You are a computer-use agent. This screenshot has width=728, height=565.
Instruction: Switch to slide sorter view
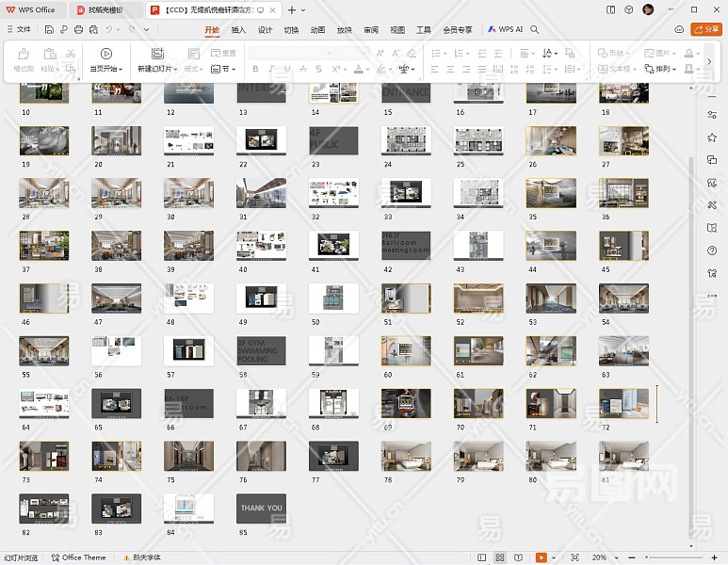tap(500, 557)
